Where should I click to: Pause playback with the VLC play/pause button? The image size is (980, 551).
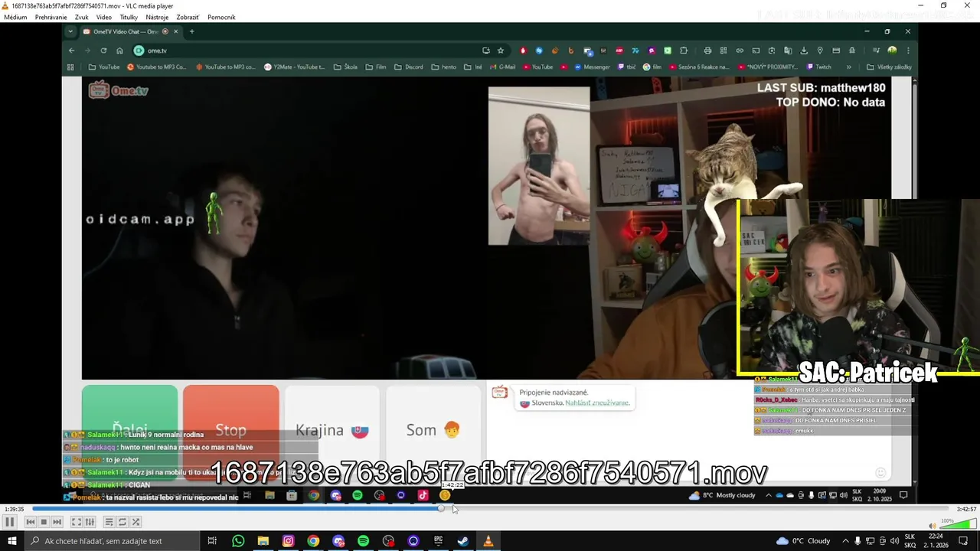pyautogui.click(x=10, y=522)
